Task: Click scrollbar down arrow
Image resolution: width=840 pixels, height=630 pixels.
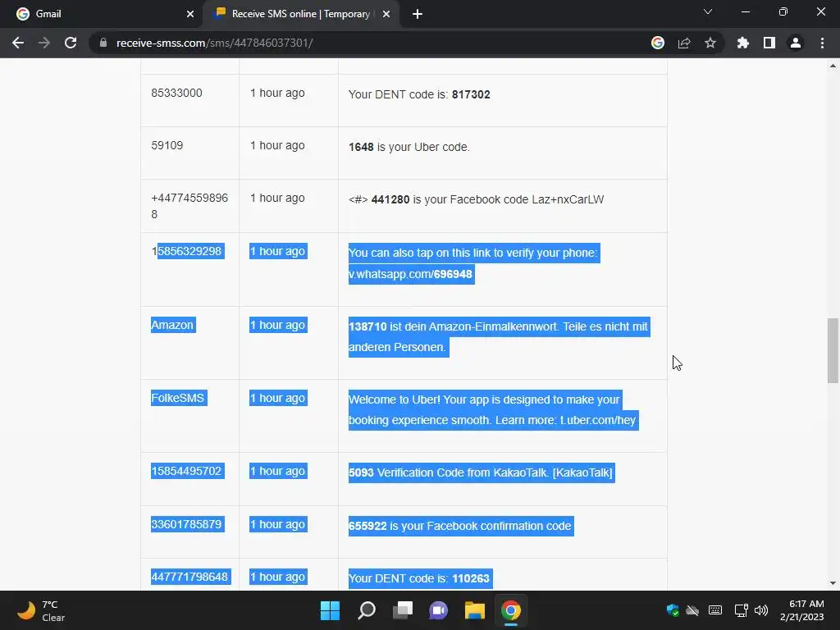Action: coord(833,583)
